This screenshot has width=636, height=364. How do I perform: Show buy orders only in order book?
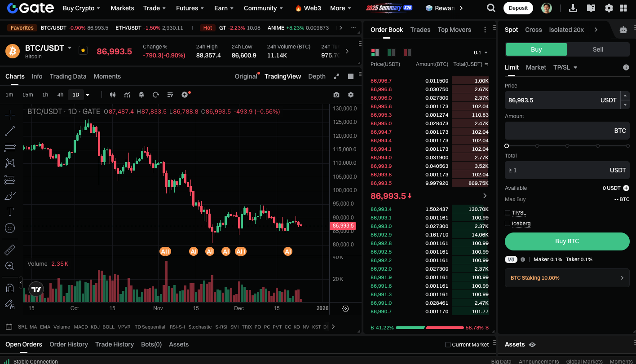point(391,53)
